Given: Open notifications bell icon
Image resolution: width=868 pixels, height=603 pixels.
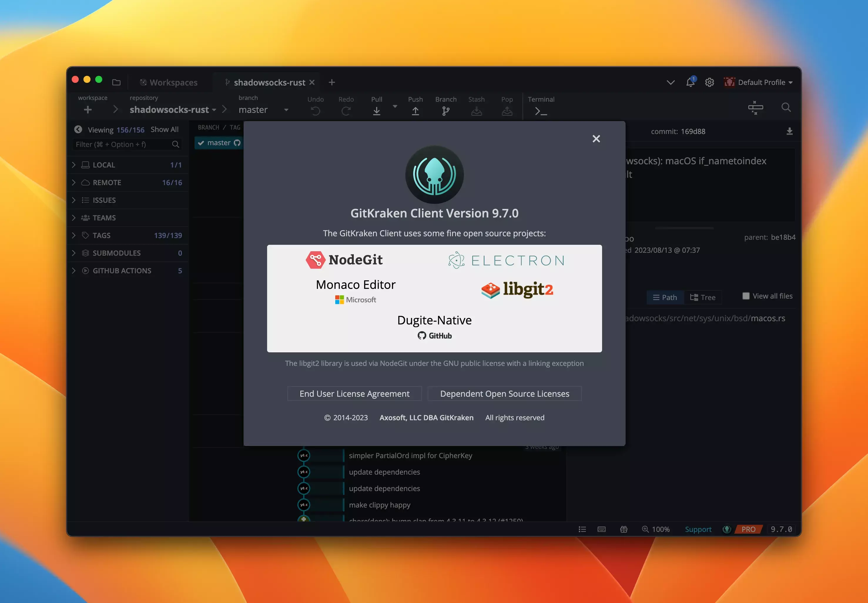Looking at the screenshot, I should point(690,82).
